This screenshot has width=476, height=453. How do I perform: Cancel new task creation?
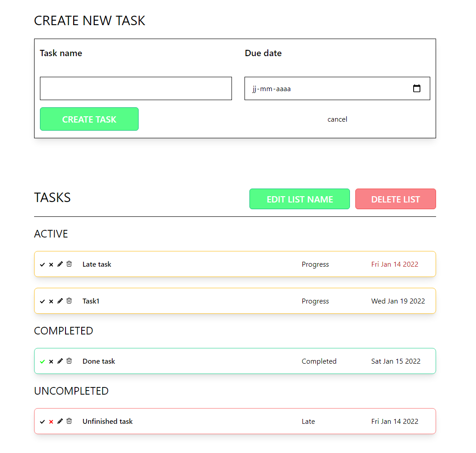337,119
